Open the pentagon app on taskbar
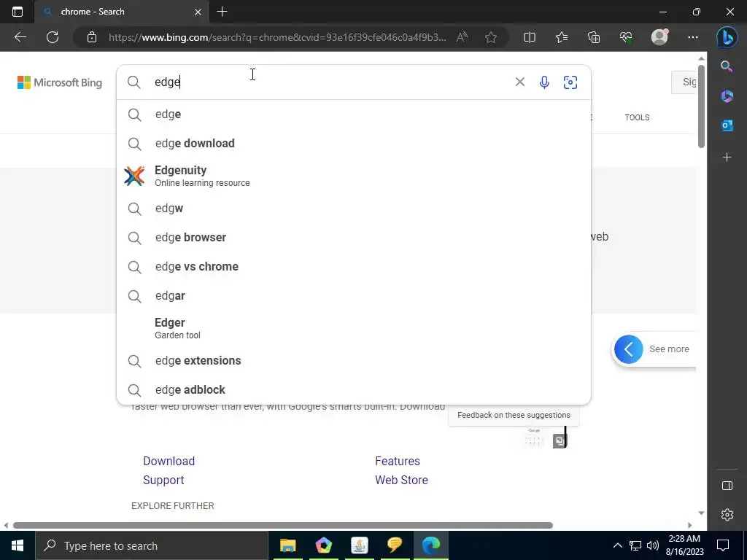 click(x=323, y=545)
